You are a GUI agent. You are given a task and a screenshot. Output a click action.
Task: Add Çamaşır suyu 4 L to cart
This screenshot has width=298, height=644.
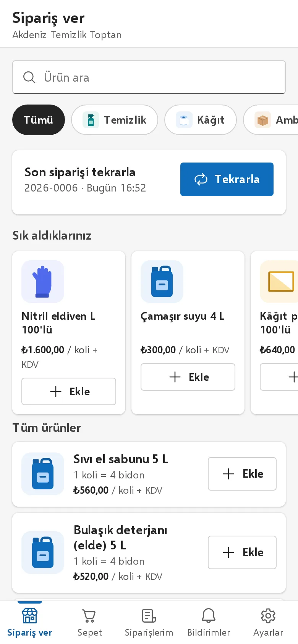point(188,377)
